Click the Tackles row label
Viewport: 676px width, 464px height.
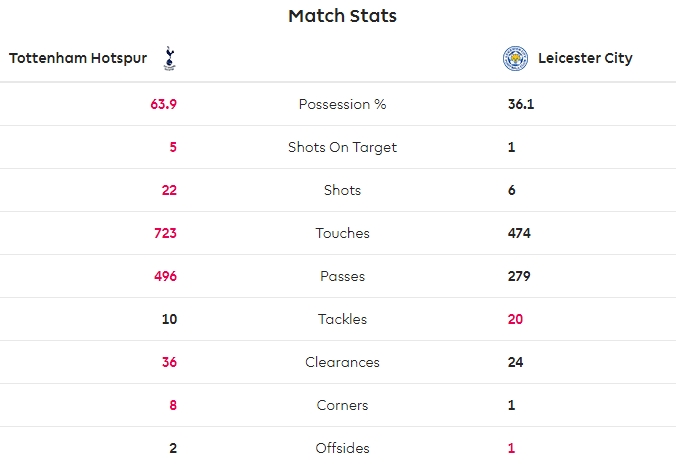342,319
